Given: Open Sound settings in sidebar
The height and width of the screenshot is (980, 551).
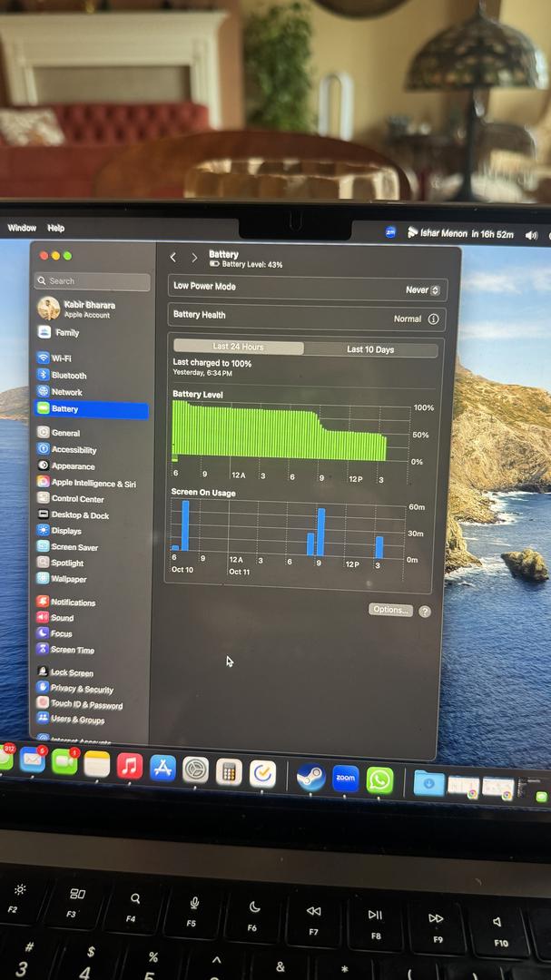Looking at the screenshot, I should [62, 618].
